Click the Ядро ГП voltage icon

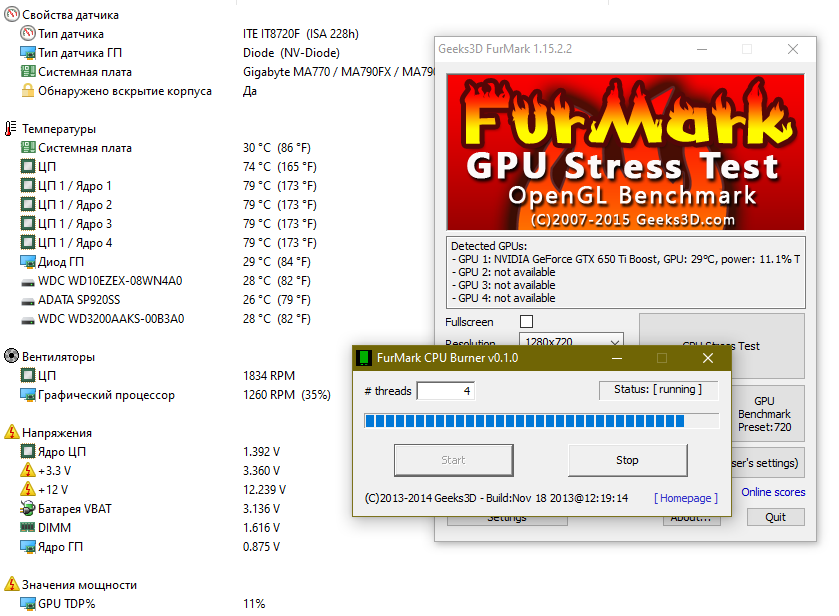(28, 546)
